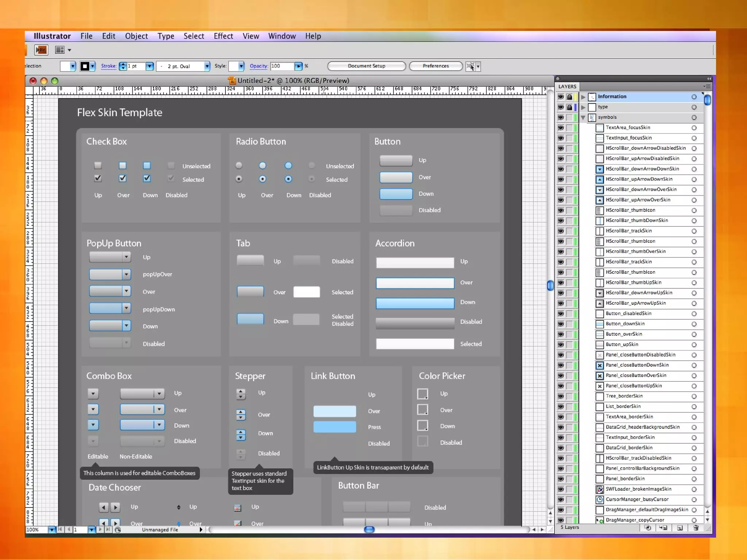Open the stroke color dropdown arrow
Image resolution: width=747 pixels, height=560 pixels.
tap(93, 66)
